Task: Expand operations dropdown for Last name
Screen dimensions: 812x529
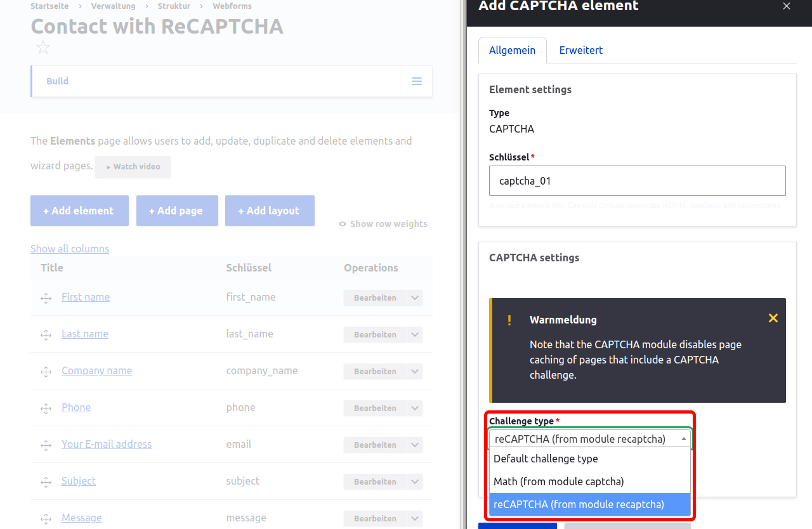Action: (415, 335)
